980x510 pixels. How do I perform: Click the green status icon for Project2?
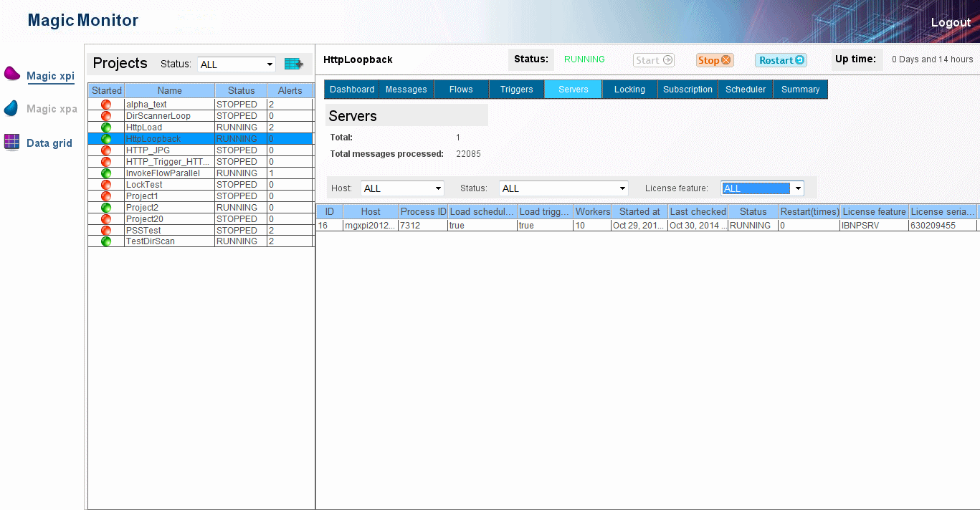tap(106, 208)
